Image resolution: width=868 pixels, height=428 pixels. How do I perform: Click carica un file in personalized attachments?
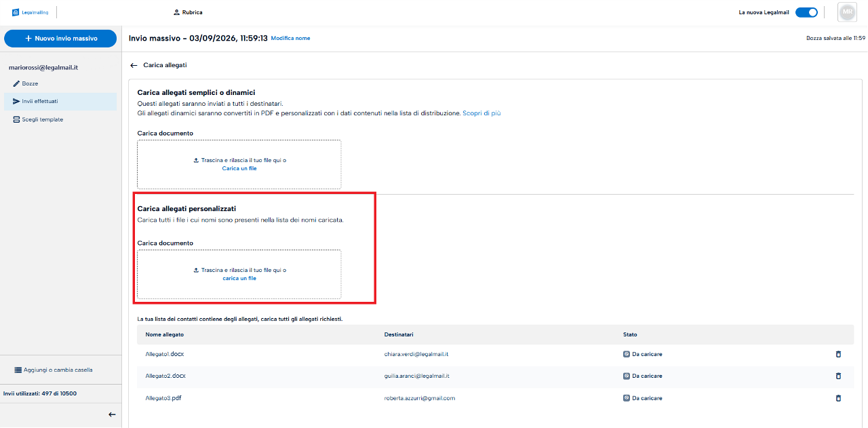239,278
